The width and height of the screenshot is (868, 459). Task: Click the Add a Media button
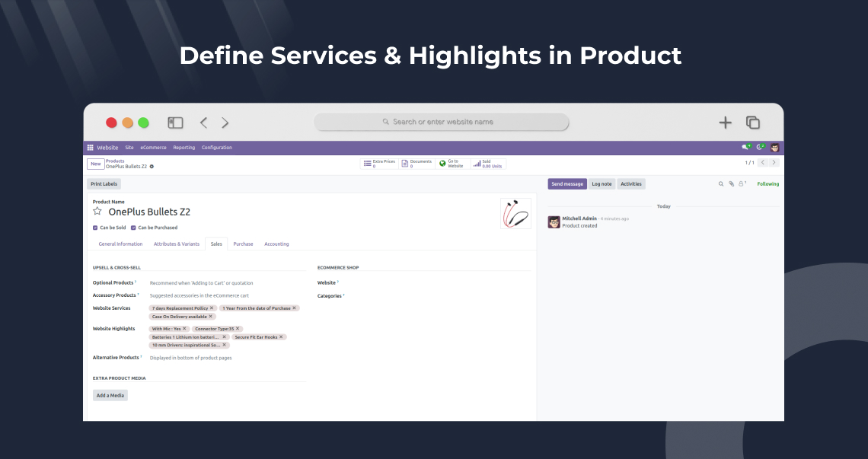tap(110, 395)
